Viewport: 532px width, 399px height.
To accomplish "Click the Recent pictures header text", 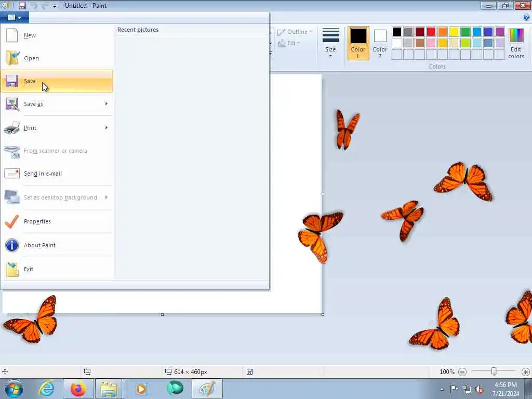I will pos(138,30).
